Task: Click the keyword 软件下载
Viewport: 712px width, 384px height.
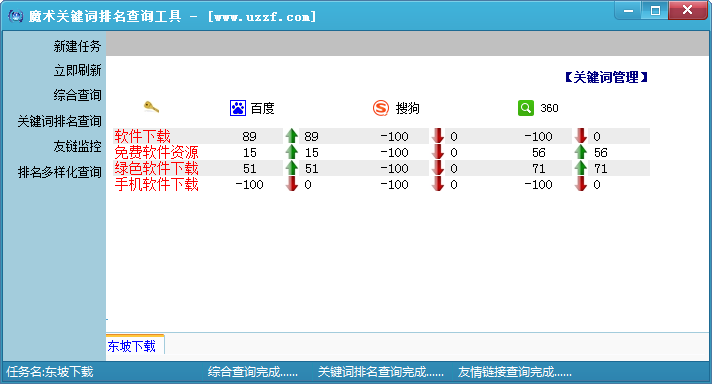Action: coord(143,136)
